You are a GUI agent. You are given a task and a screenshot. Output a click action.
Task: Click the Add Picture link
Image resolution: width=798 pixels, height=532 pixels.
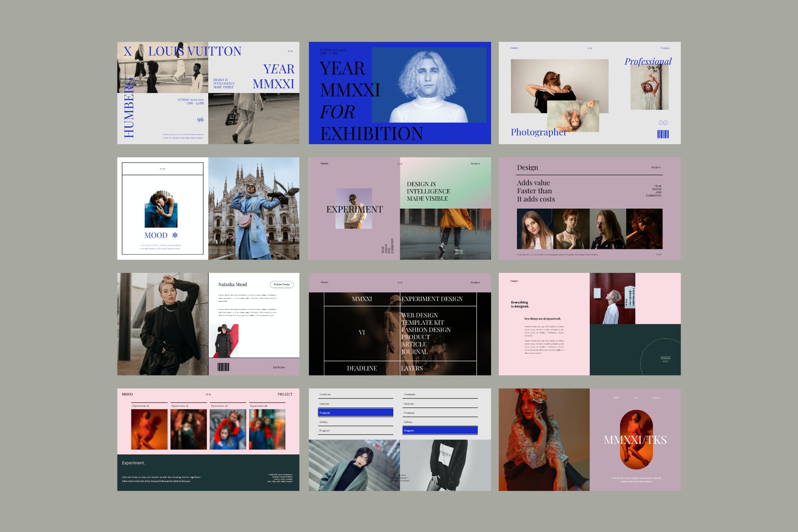[x=279, y=367]
